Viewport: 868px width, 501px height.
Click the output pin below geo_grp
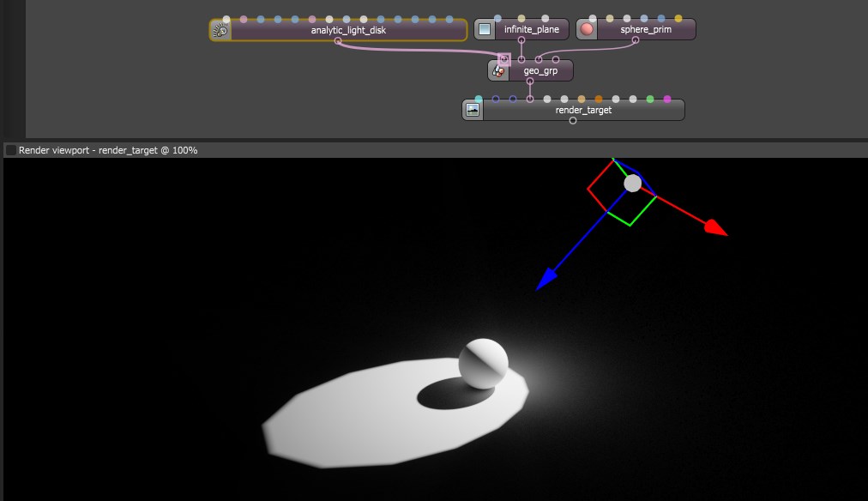pyautogui.click(x=530, y=81)
